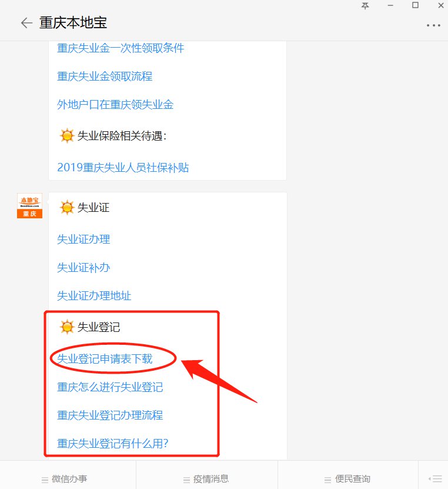Open the 失业证补办 link
Screen dimensions: 448x489
tap(83, 268)
